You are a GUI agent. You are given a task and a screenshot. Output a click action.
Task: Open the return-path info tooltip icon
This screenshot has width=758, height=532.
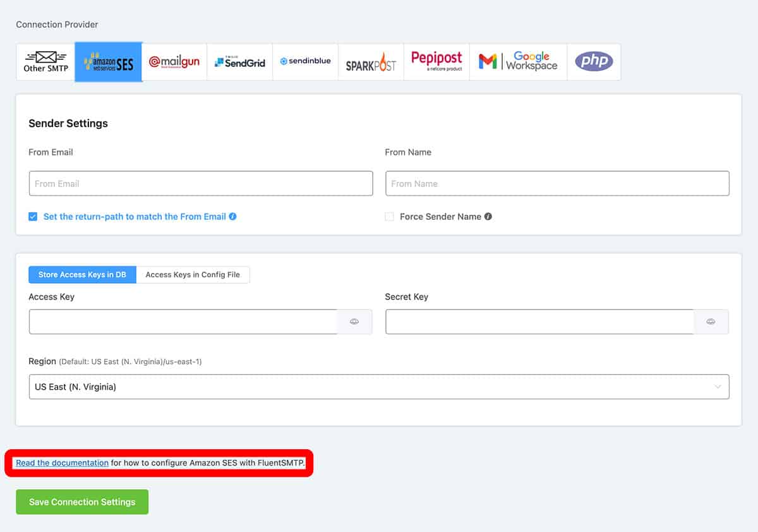233,217
